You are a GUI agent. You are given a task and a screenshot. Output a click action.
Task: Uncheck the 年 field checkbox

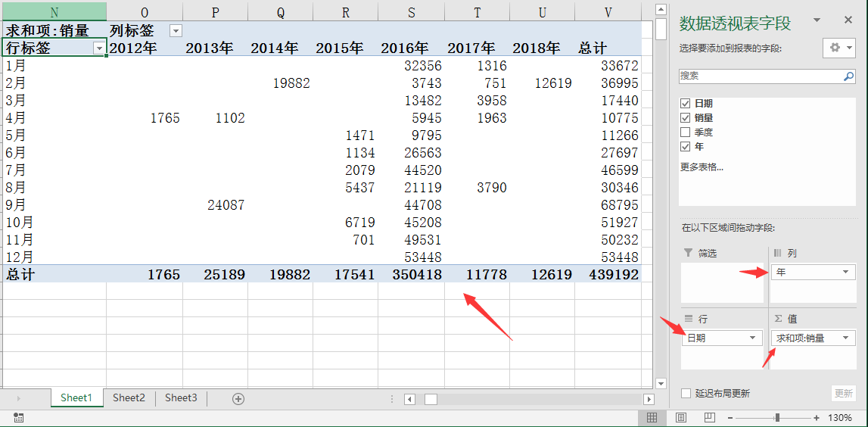coord(685,147)
